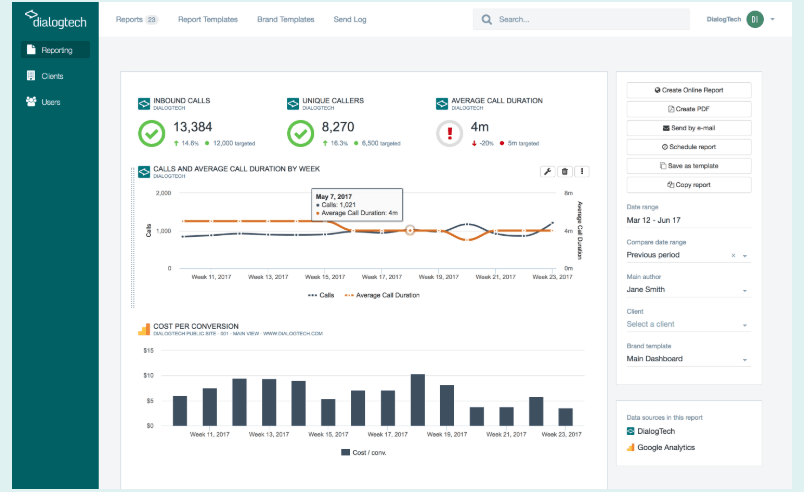Click the DialogTech user avatar icon
Image resolution: width=804 pixels, height=492 pixels.
(755, 19)
